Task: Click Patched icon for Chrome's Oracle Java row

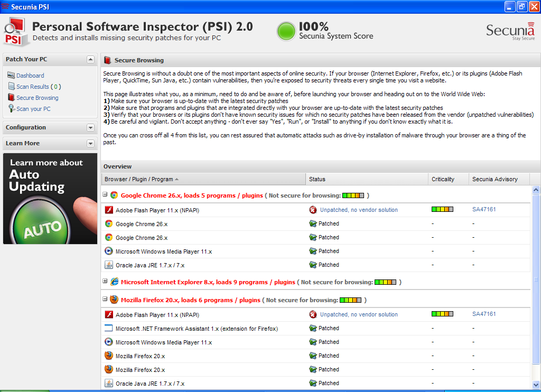Action: click(313, 265)
